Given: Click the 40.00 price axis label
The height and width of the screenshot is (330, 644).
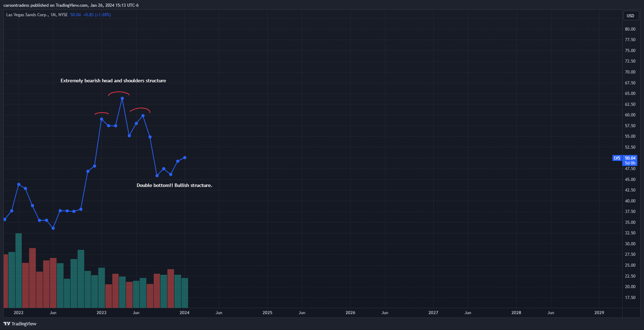Looking at the screenshot, I should click(x=630, y=201).
